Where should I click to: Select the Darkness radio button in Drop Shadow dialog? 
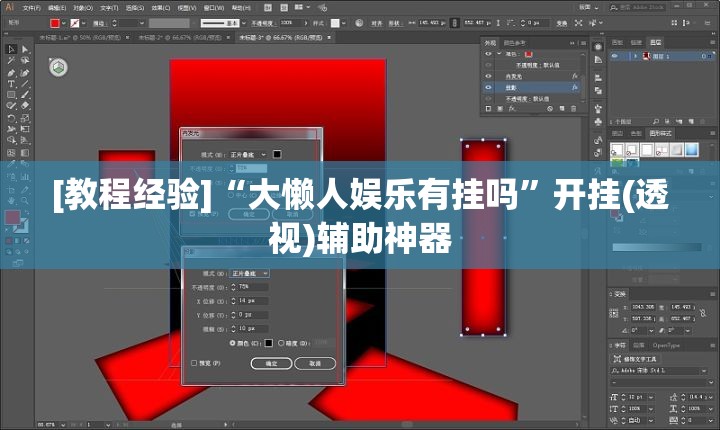281,343
